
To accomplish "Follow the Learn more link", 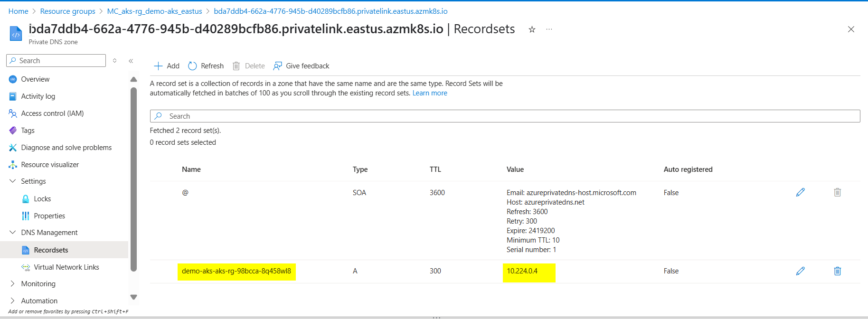I will pos(430,93).
